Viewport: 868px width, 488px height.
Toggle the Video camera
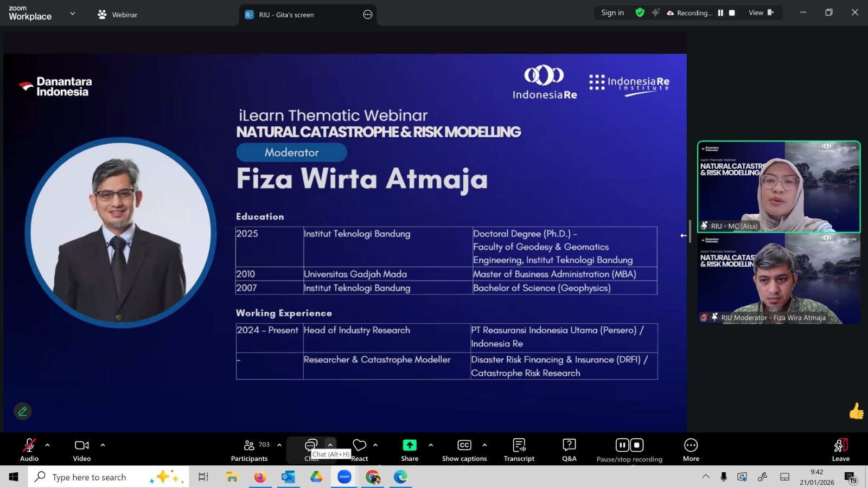[x=82, y=450]
